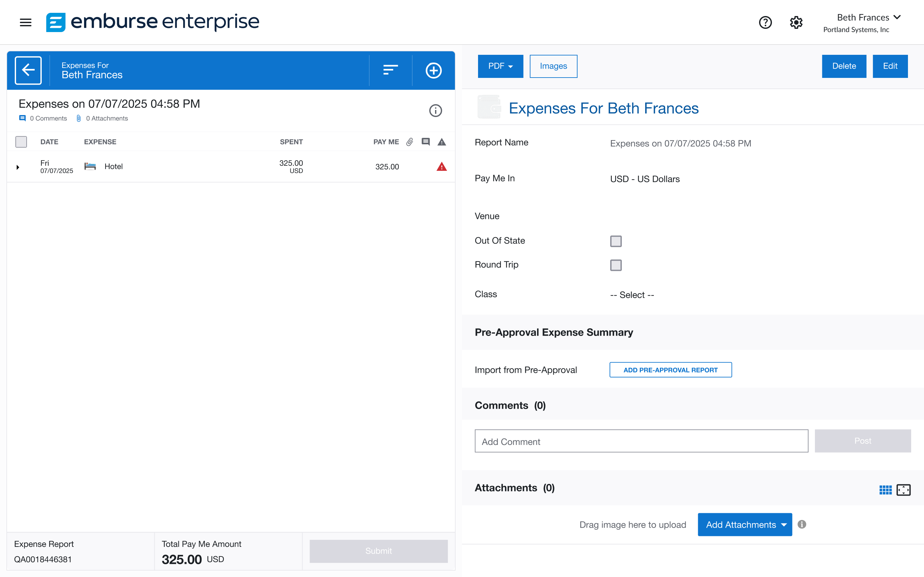
Task: Add a new expense with plus icon
Action: point(433,70)
